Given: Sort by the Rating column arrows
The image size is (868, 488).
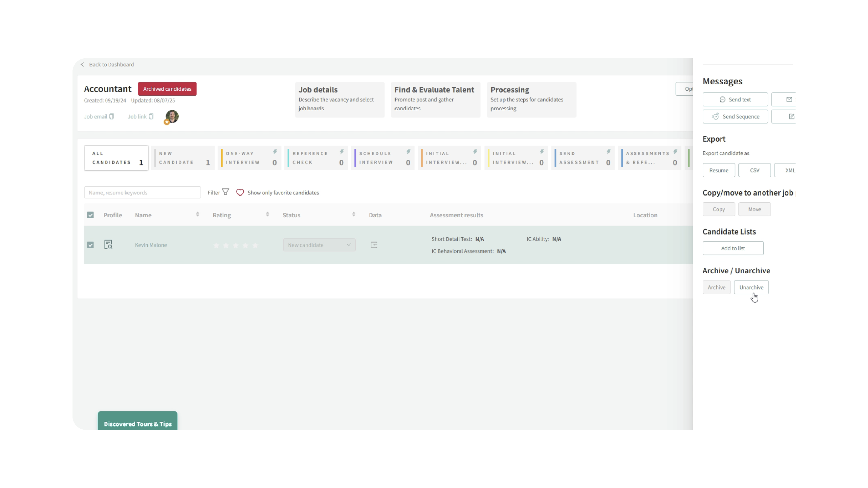Looking at the screenshot, I should click(x=267, y=214).
